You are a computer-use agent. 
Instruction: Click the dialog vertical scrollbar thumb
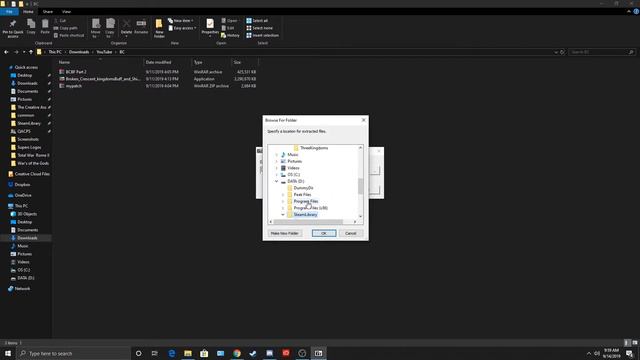click(x=360, y=186)
